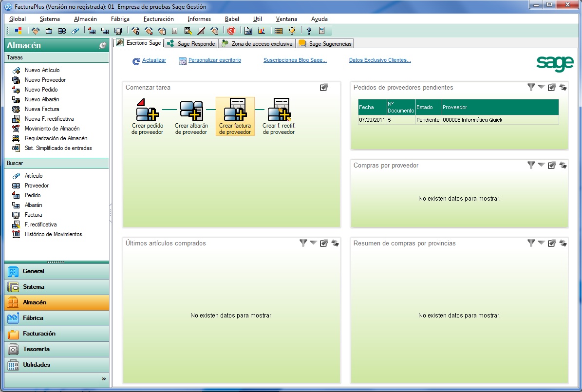
Task: Open the bar chart toolbar icon
Action: click(x=262, y=31)
